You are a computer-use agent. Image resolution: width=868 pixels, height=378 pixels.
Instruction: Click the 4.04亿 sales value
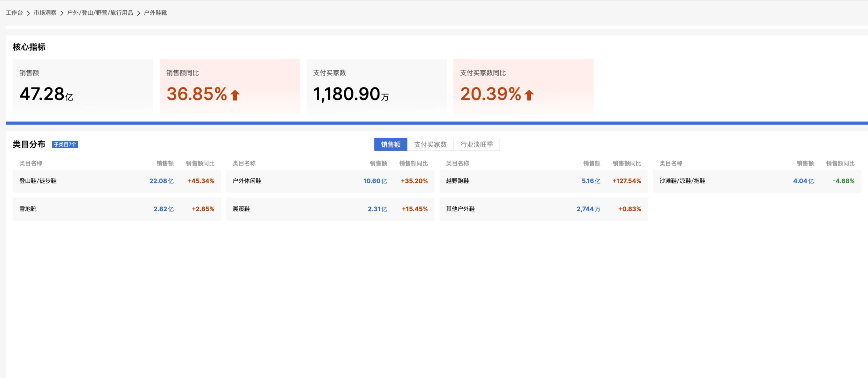tap(804, 181)
